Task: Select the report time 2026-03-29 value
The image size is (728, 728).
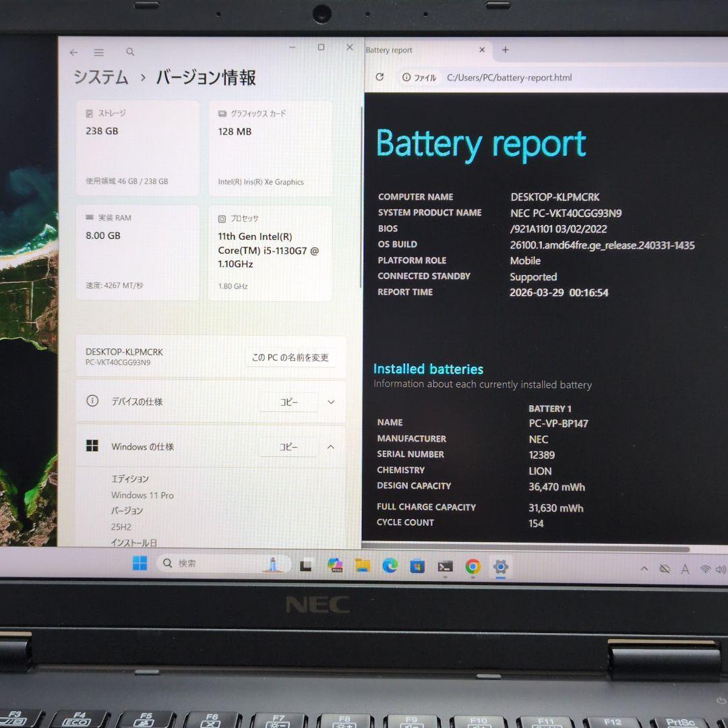Action: [559, 293]
